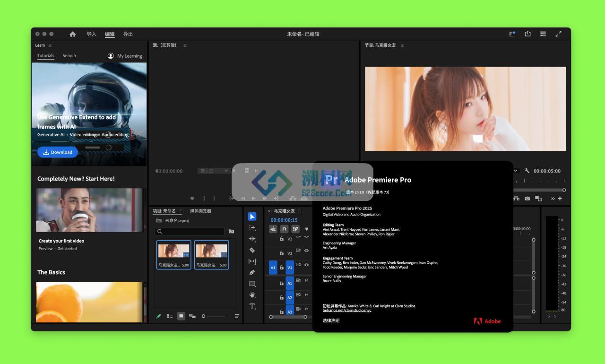Open the Source panel menu
Viewport: 605px width, 364px height.
pos(185,45)
